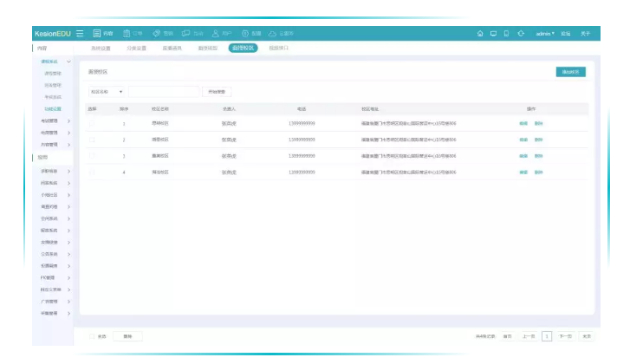Image resolution: width=643 pixels, height=364 pixels.
Task: Open the 用户 user icon in top navigation
Action: tap(221, 34)
